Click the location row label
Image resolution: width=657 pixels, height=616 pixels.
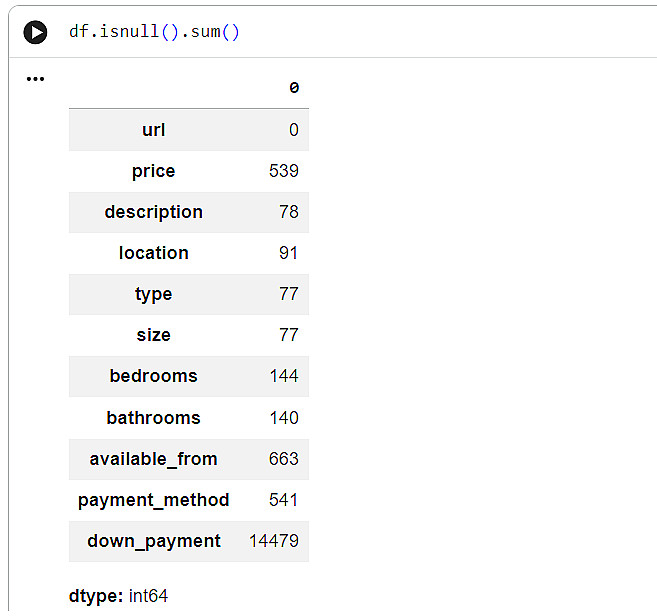[x=153, y=253]
